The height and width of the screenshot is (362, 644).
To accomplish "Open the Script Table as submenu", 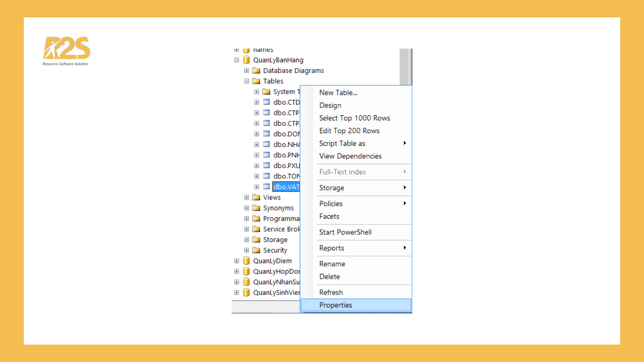I will pos(342,143).
